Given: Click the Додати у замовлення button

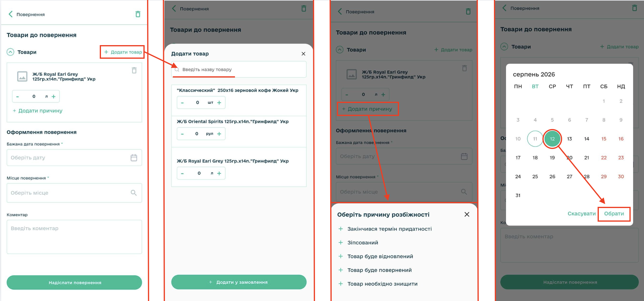Looking at the screenshot, I should [239, 282].
